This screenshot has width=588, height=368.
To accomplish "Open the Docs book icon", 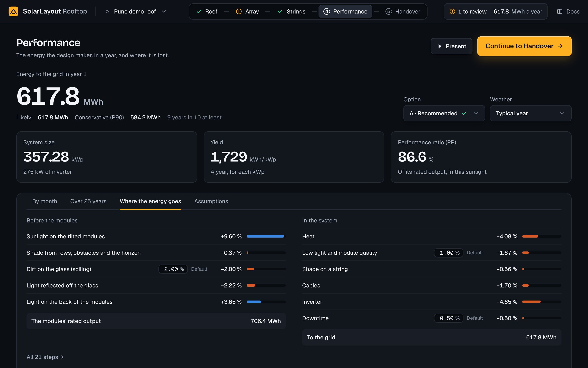I will point(560,11).
